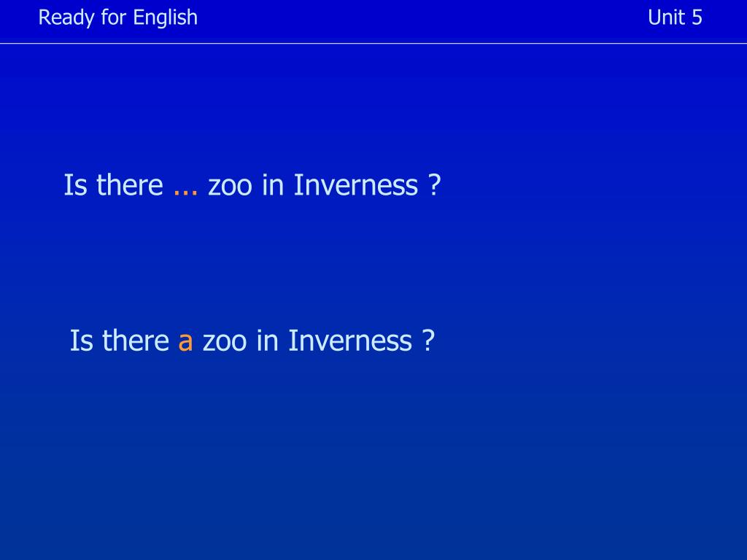
Task: Click the "Ready for English" header title
Action: [117, 17]
